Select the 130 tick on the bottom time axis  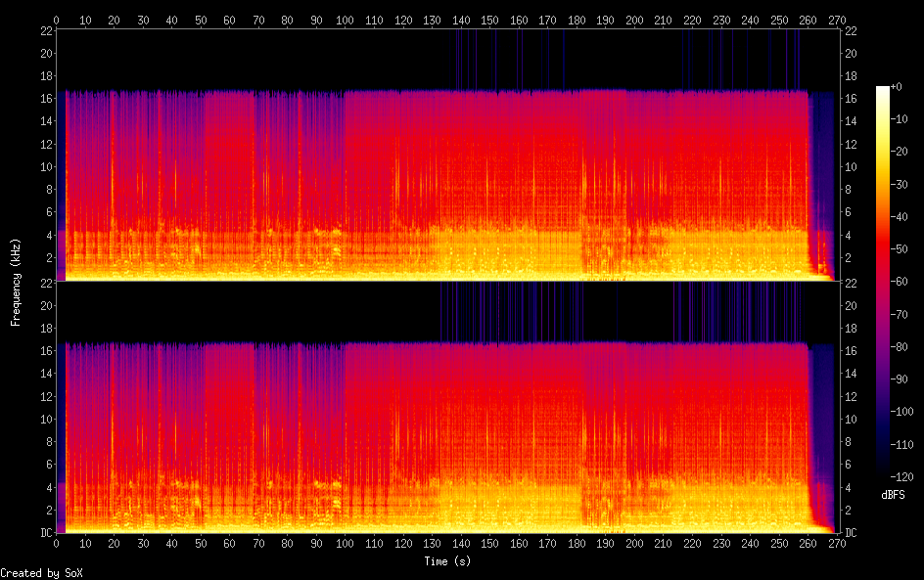432,545
